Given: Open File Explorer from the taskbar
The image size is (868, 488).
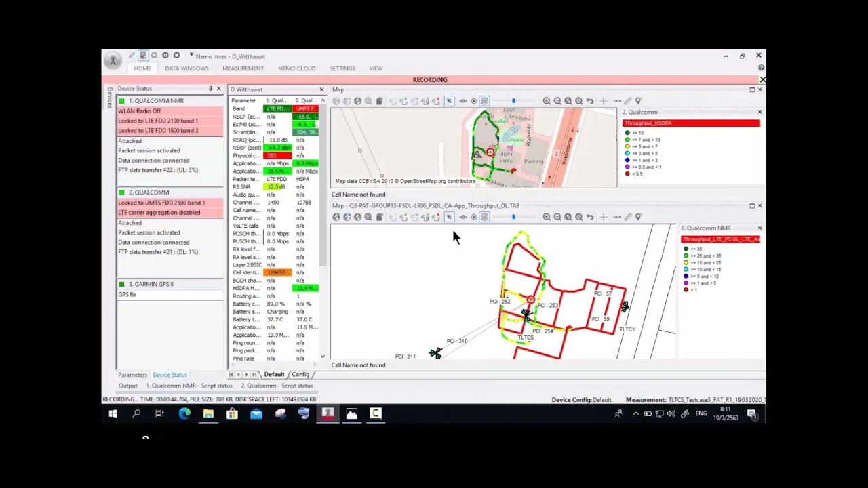Looking at the screenshot, I should point(208,413).
